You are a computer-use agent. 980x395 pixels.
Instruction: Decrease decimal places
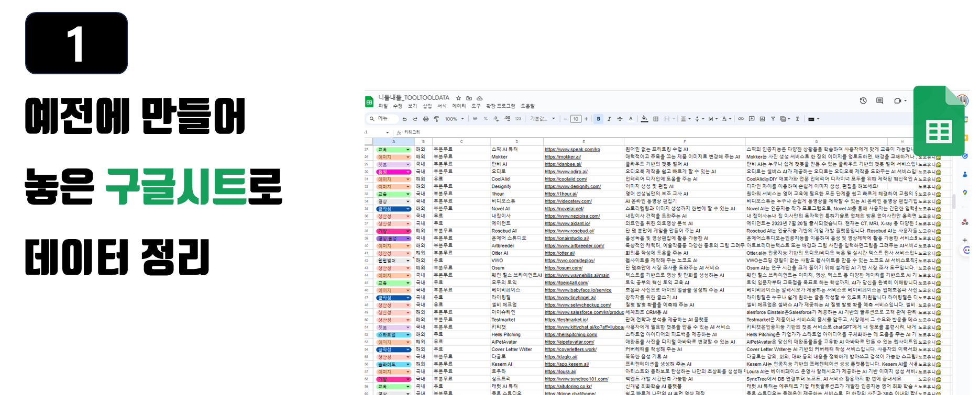pyautogui.click(x=496, y=119)
